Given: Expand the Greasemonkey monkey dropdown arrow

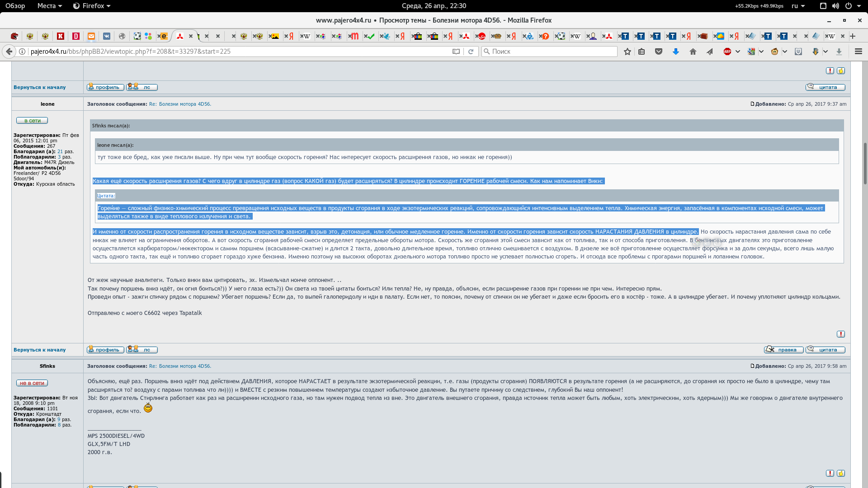Looking at the screenshot, I should click(x=785, y=52).
